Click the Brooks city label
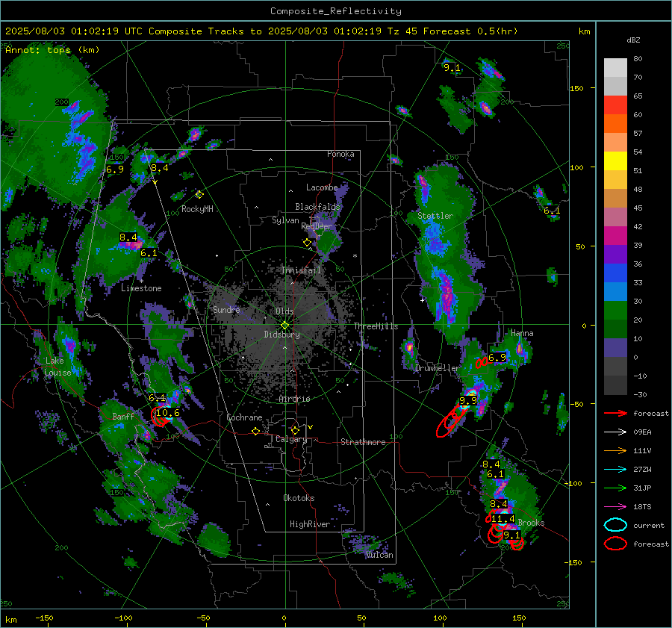Viewport: 672px width, 628px height. (531, 523)
